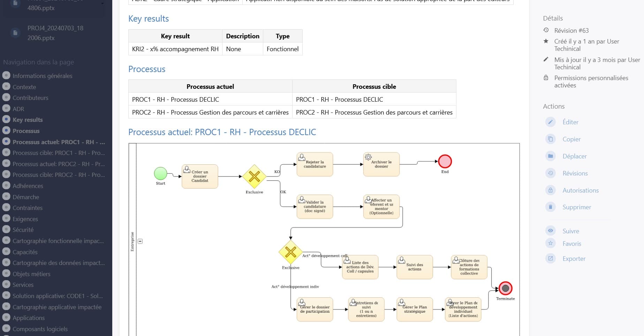
Task: Open the PROJ4_20240703_182006.pptx file icon
Action: pyautogui.click(x=15, y=33)
